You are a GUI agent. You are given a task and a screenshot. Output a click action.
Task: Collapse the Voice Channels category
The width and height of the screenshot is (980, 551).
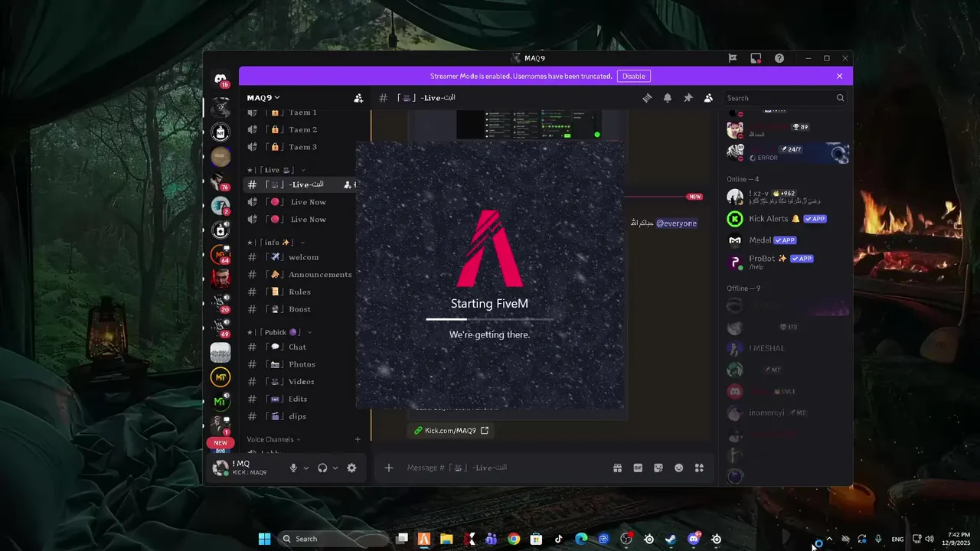pyautogui.click(x=273, y=439)
